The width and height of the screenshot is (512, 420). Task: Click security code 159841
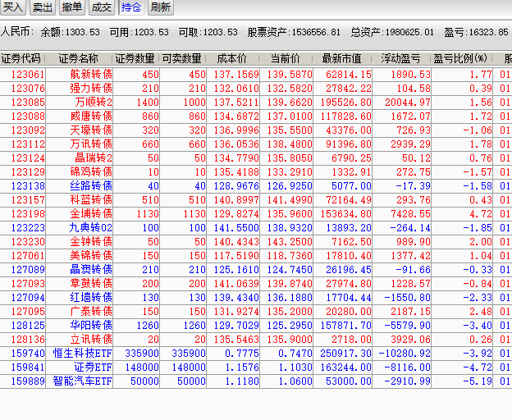click(28, 367)
